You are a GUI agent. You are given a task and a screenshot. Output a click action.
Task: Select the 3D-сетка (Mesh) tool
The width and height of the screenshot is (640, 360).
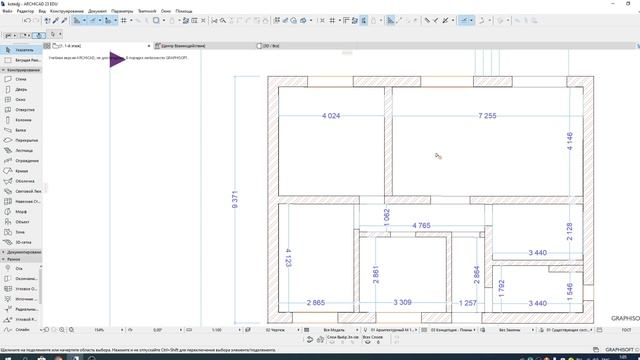click(21, 242)
